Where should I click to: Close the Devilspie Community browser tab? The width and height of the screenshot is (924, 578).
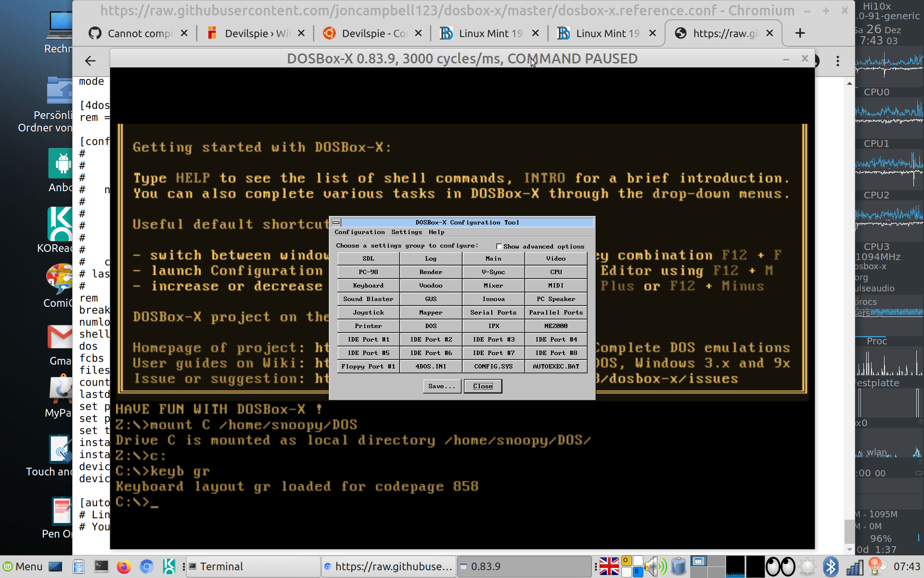click(418, 33)
